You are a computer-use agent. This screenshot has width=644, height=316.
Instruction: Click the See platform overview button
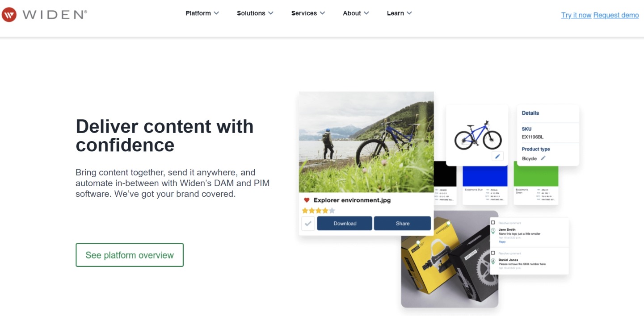(x=130, y=255)
